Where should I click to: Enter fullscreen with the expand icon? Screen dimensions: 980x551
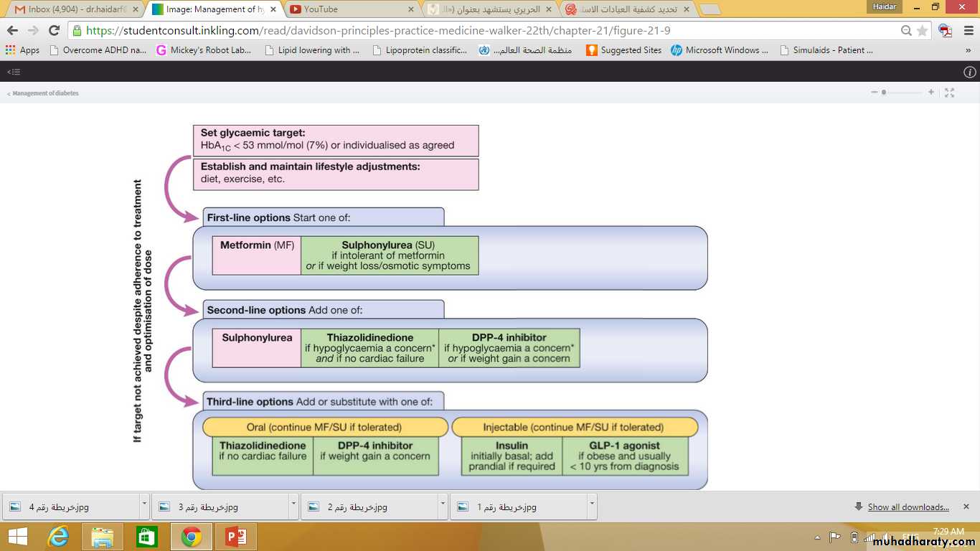[x=949, y=93]
